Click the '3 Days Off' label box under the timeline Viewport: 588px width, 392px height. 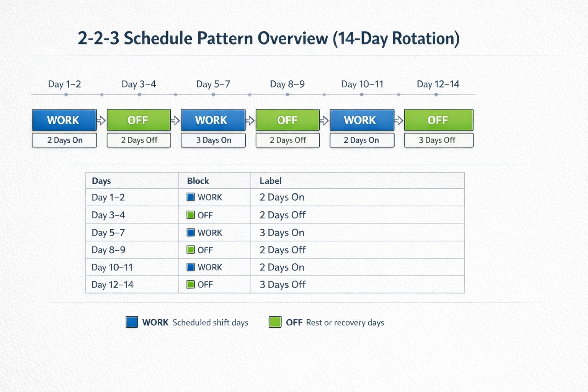pyautogui.click(x=438, y=140)
